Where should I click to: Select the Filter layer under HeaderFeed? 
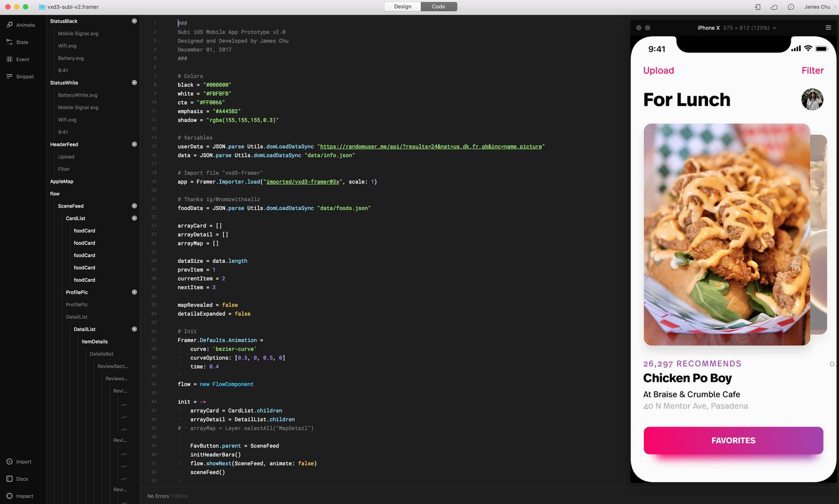[64, 169]
